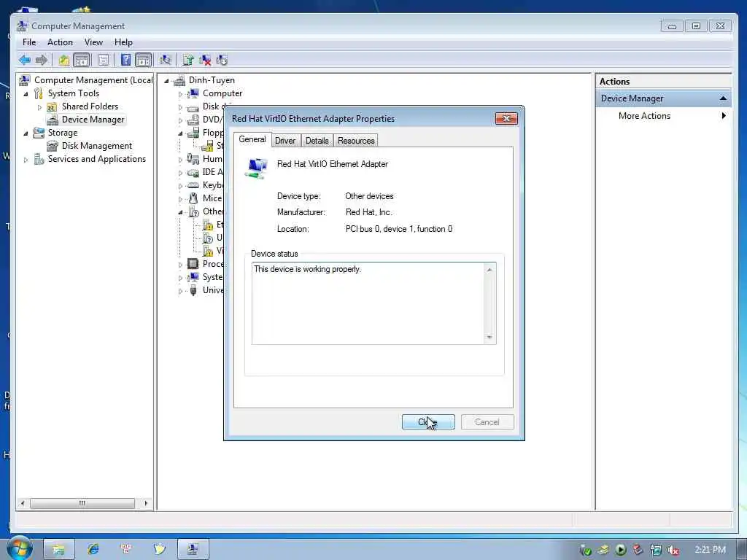The width and height of the screenshot is (747, 560).
Task: Select Device Manager in console tree
Action: pyautogui.click(x=93, y=120)
